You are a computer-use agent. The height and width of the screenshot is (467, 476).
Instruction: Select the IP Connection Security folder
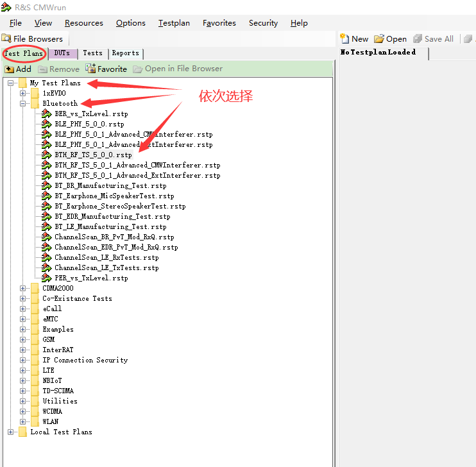tap(85, 360)
